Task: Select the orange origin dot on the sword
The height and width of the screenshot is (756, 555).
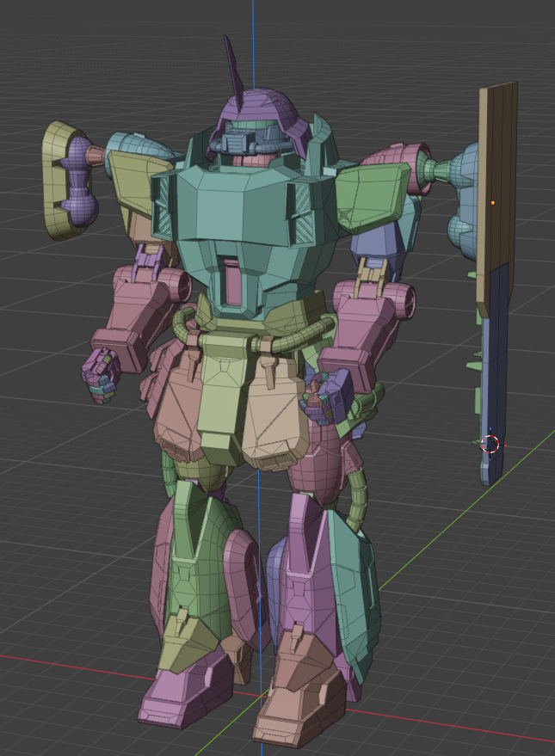Action: (493, 203)
